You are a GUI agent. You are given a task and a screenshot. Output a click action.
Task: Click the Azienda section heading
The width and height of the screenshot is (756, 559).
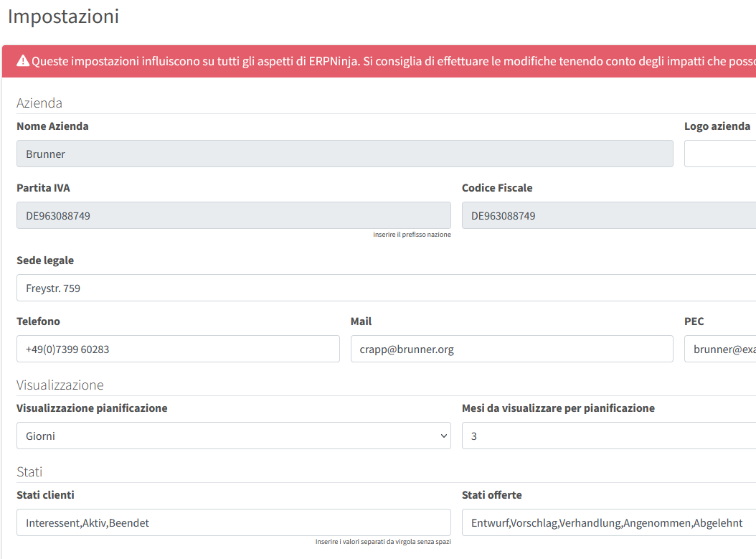pyautogui.click(x=39, y=103)
